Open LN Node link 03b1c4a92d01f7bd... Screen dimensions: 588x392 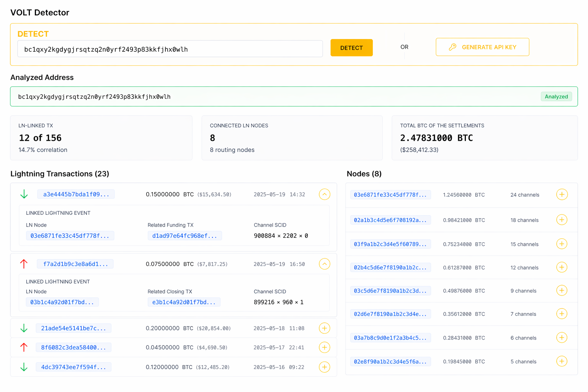(62, 302)
